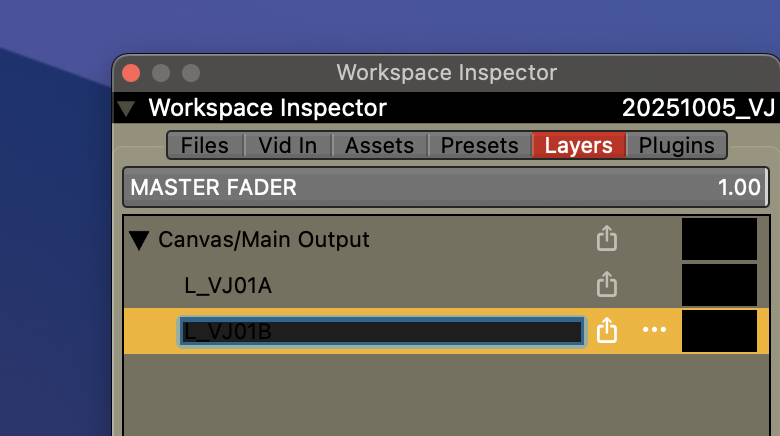
Task: Collapse the Workspace Inspector panel triangle
Action: point(127,108)
